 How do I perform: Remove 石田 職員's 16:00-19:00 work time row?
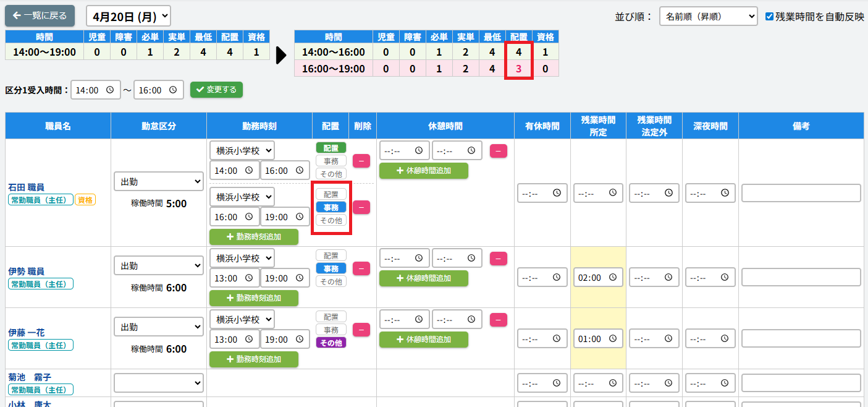tap(361, 207)
